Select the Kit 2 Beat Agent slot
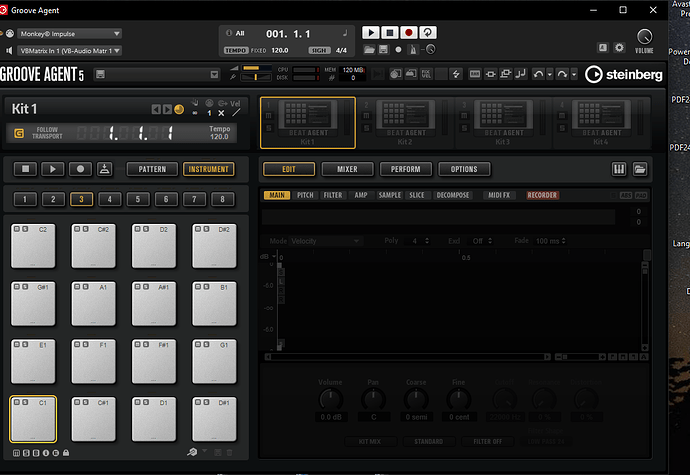Screen dimensions: 690x475 pos(405,123)
